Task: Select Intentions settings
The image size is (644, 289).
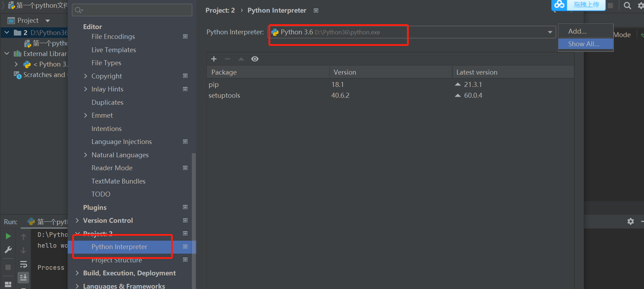Action: (107, 129)
